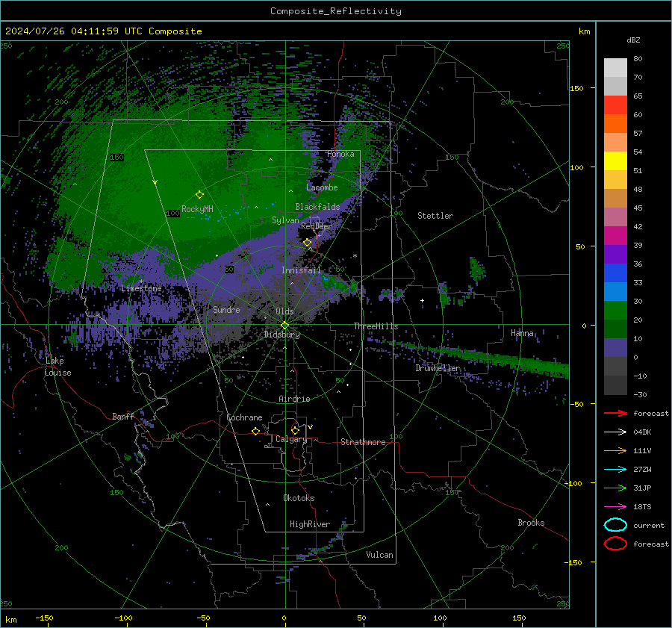Click yellow diamond marker beside RockyMH
The image size is (672, 628).
tap(199, 195)
